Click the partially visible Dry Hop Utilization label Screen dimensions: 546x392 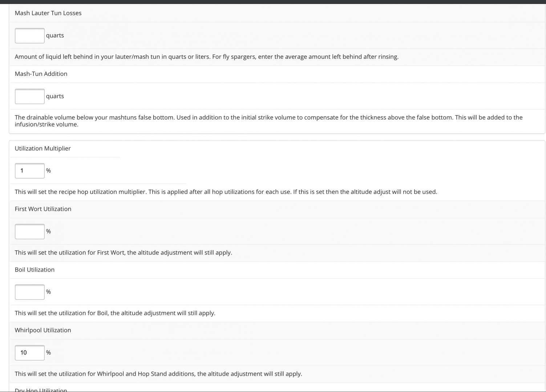tap(41, 390)
